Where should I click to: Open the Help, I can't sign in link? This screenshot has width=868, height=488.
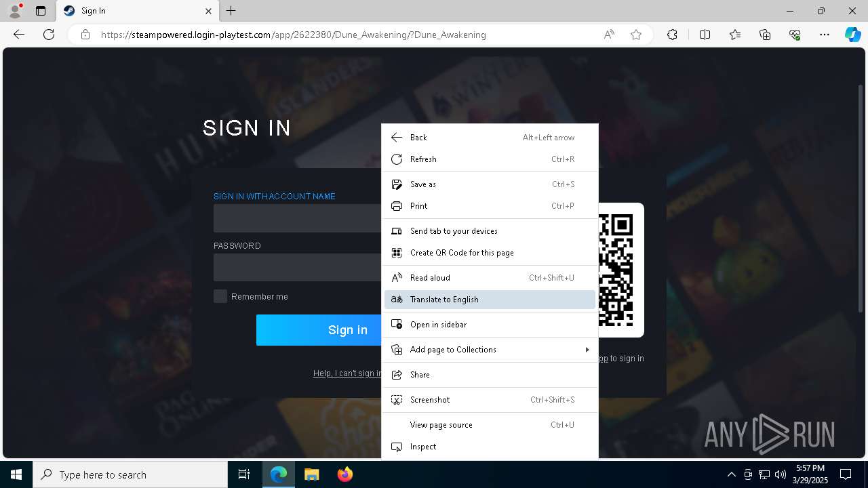[x=347, y=373]
